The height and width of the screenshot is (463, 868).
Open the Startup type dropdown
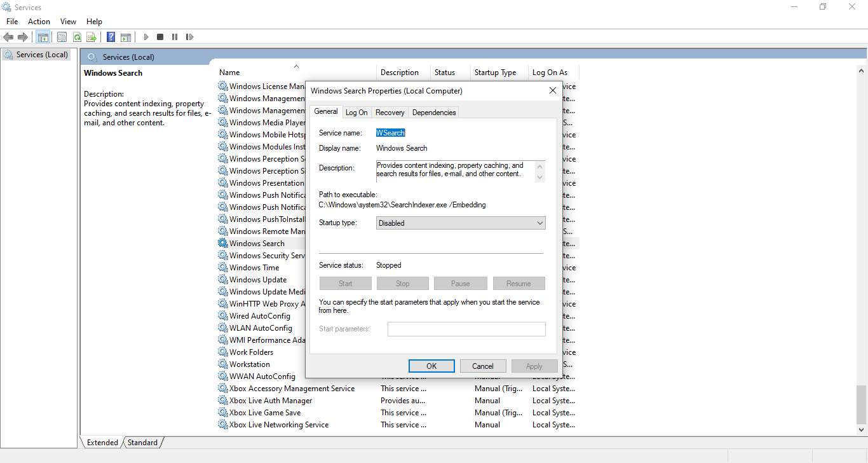[x=461, y=223]
